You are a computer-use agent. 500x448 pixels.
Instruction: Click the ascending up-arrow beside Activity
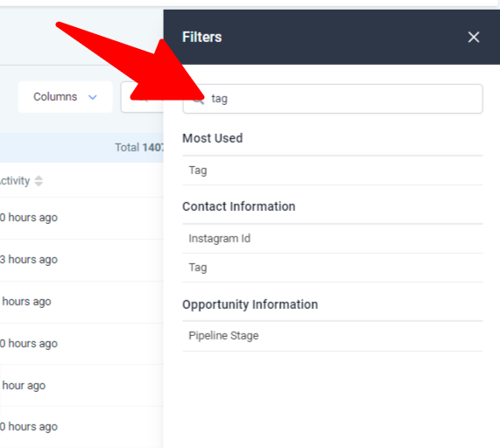point(39,178)
